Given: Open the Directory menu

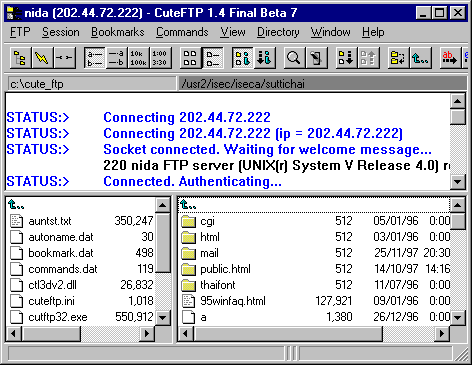Looking at the screenshot, I should point(278,32).
